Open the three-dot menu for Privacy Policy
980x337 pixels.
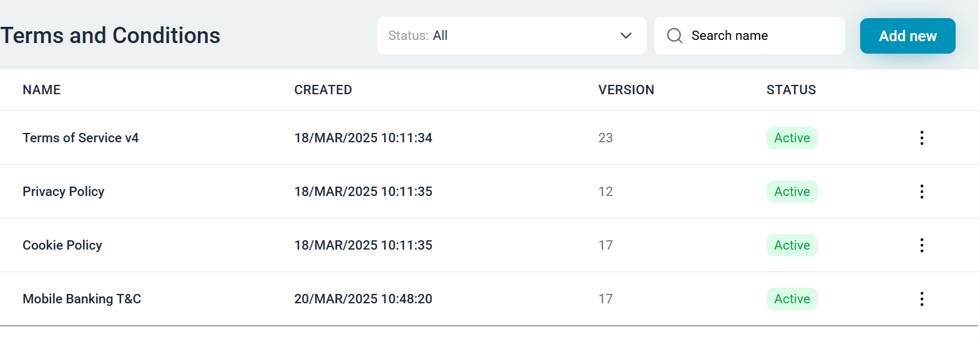pos(921,192)
